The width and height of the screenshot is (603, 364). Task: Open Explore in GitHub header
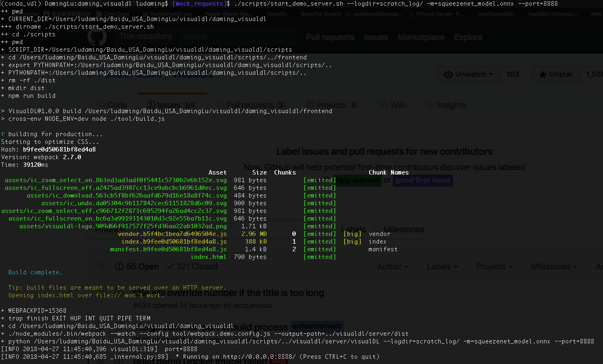468,37
